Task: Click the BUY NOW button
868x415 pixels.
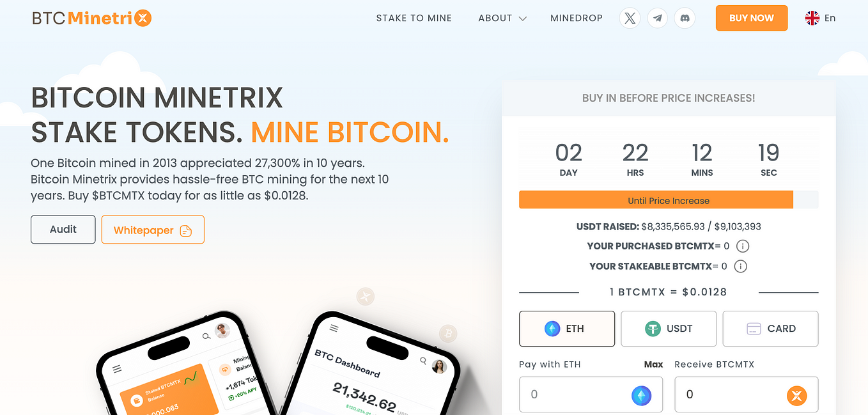Action: click(x=752, y=18)
